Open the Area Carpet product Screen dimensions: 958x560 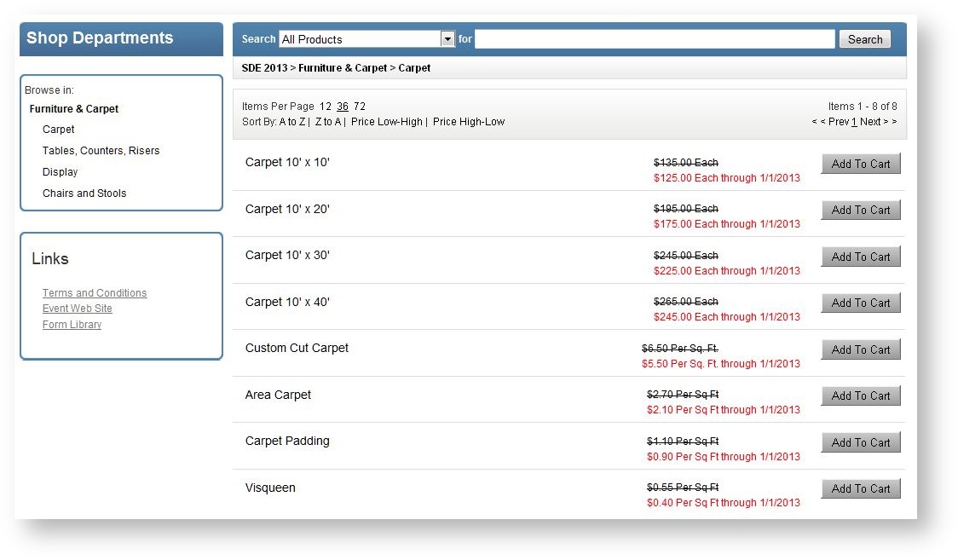[x=278, y=395]
